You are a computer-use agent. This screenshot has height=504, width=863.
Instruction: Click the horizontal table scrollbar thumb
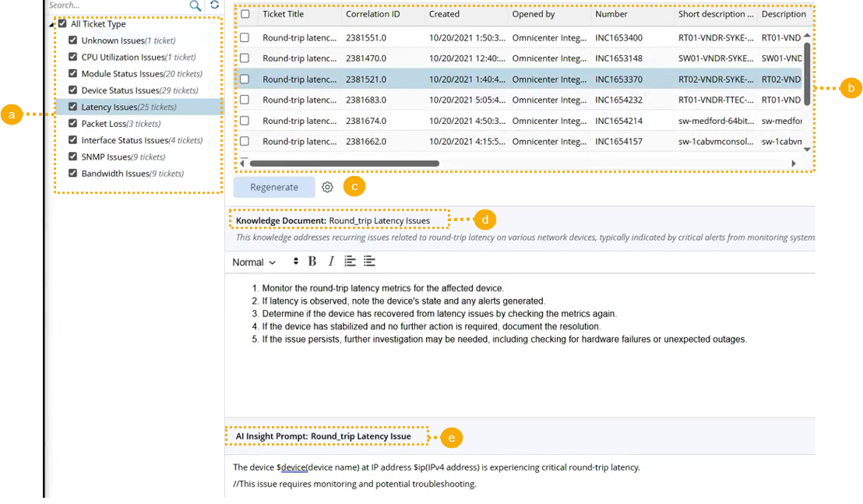tap(343, 163)
